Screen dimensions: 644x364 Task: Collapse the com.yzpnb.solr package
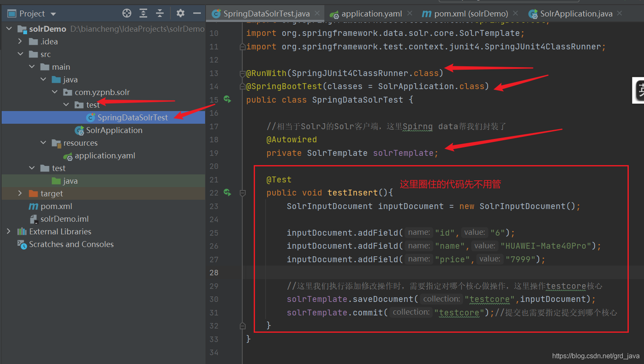[x=55, y=92]
